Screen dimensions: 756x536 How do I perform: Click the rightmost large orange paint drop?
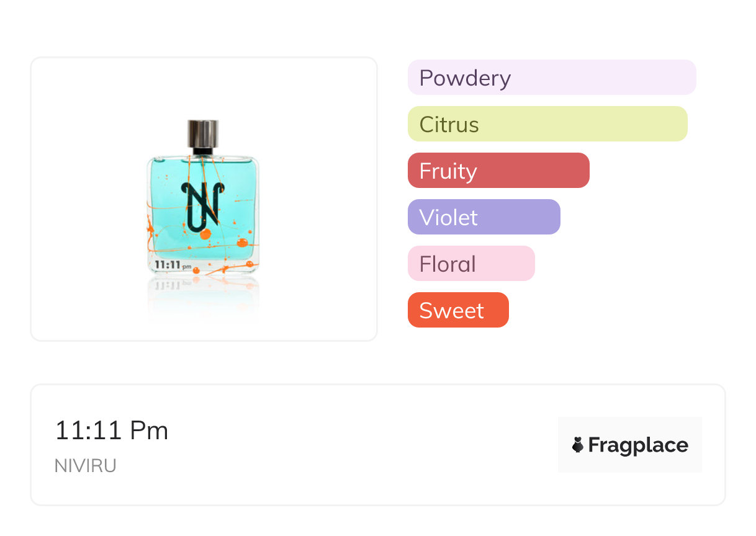coord(242,243)
